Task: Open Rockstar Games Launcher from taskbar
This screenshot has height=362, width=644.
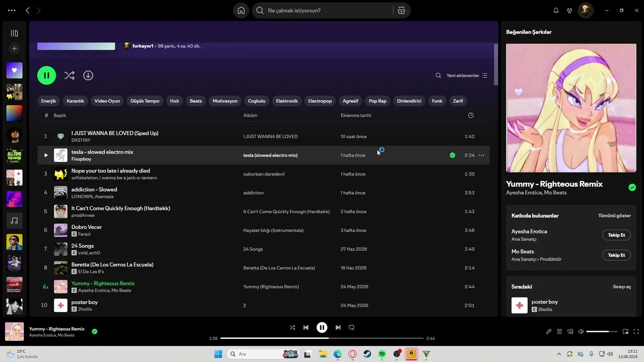Action: click(412, 354)
